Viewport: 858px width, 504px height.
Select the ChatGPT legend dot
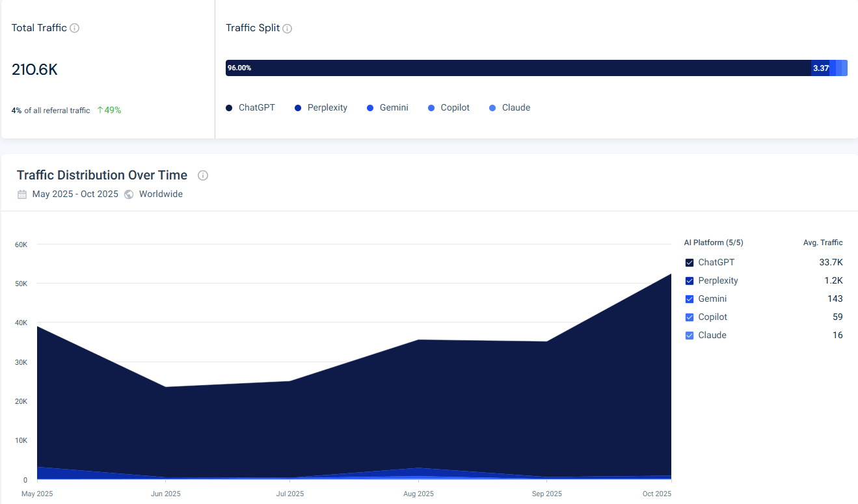coord(228,107)
